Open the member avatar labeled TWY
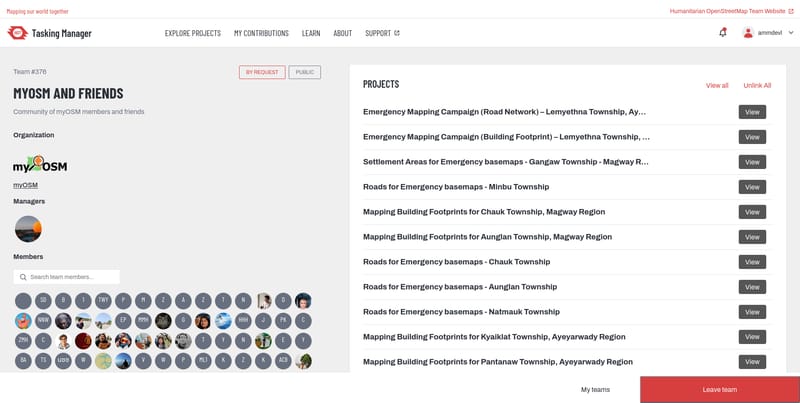Image resolution: width=800 pixels, height=403 pixels. 103,301
